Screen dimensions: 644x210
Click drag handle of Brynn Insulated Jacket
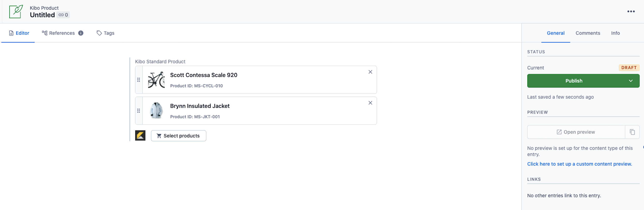138,111
